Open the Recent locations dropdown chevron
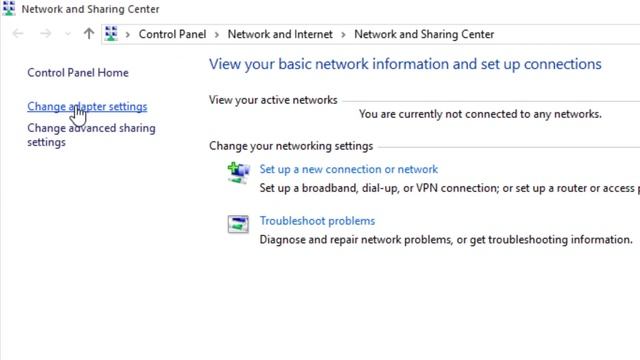 point(68,34)
